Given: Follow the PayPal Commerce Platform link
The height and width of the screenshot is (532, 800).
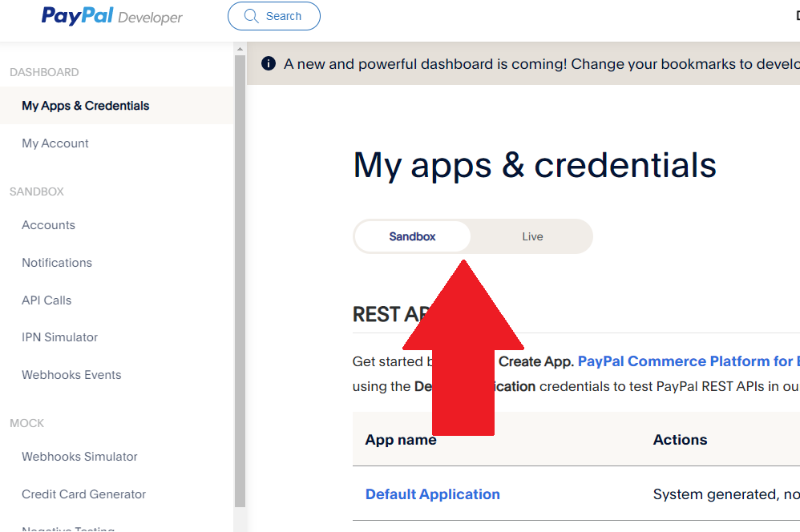Looking at the screenshot, I should [x=689, y=361].
